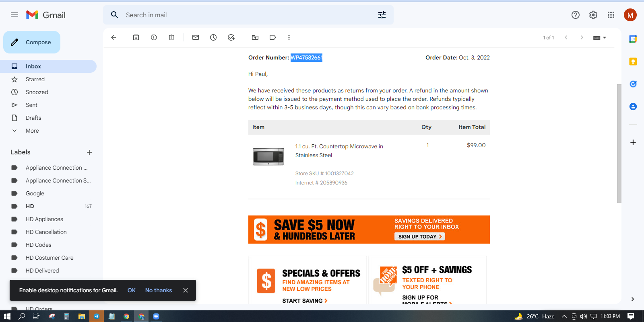Report this email as spam
Screen dimensions: 644x322
[x=154, y=37]
